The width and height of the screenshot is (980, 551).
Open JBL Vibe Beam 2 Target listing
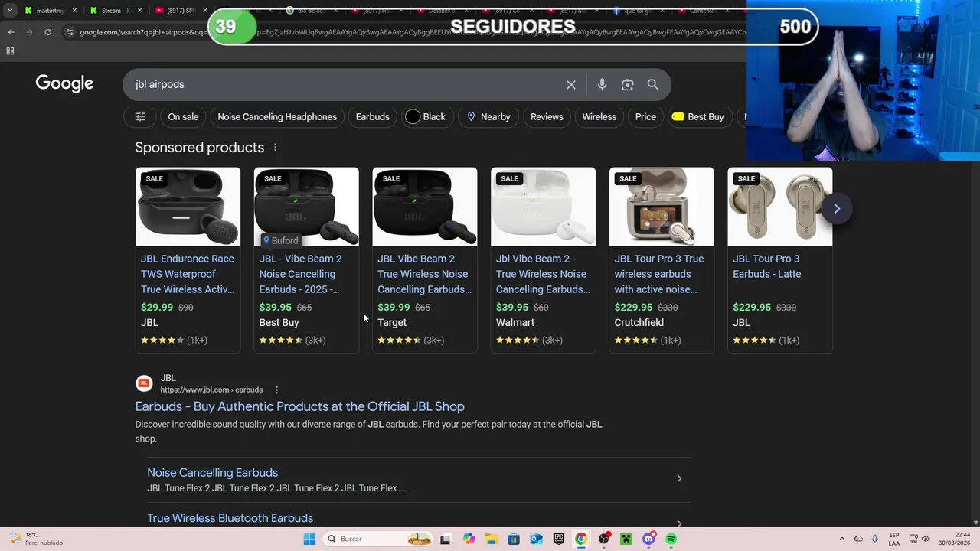(x=425, y=274)
